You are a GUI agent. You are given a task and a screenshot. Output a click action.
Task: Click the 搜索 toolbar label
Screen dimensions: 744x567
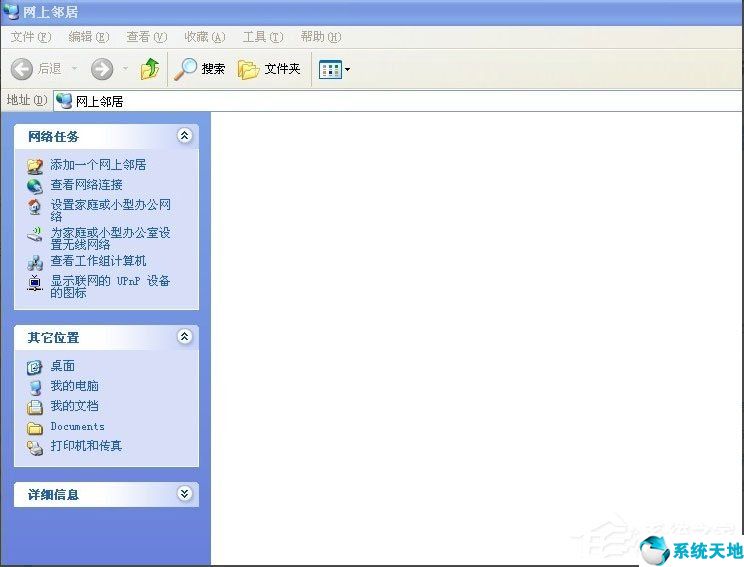click(x=213, y=69)
